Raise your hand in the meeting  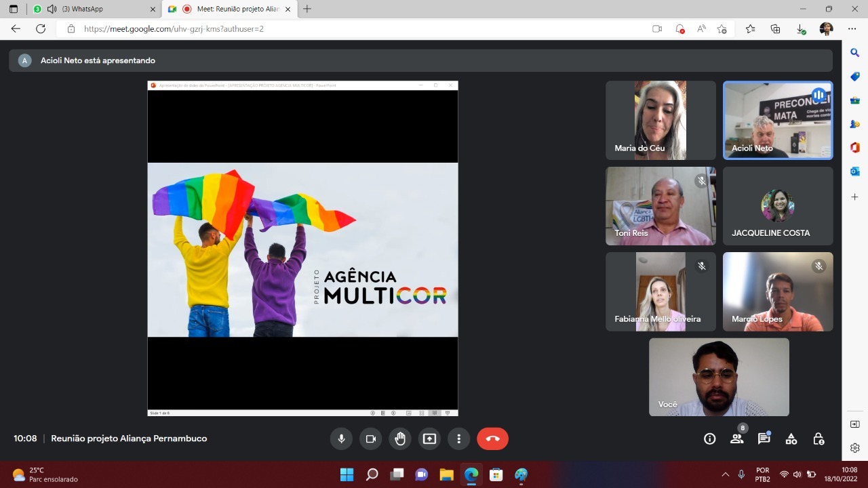pyautogui.click(x=400, y=439)
